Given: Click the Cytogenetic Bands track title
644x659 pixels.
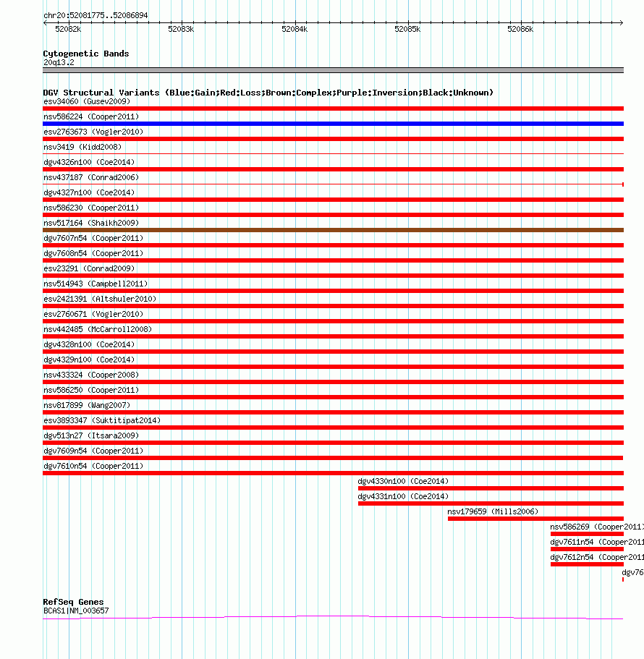Looking at the screenshot, I should 86,54.
